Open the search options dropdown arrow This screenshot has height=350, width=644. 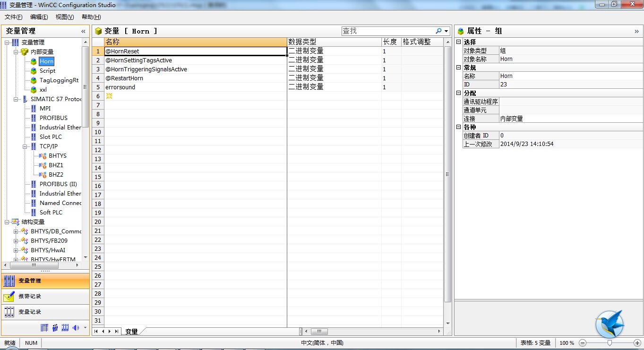click(446, 31)
